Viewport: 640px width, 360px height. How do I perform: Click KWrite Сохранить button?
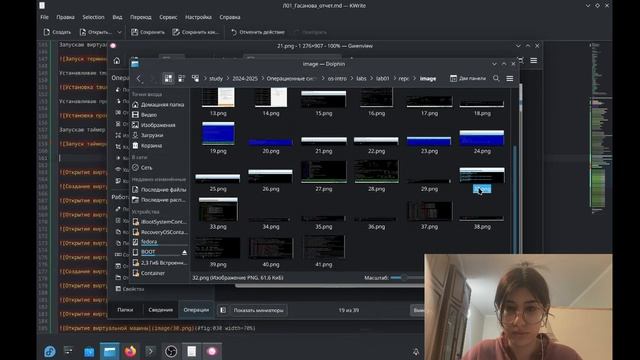(x=148, y=32)
